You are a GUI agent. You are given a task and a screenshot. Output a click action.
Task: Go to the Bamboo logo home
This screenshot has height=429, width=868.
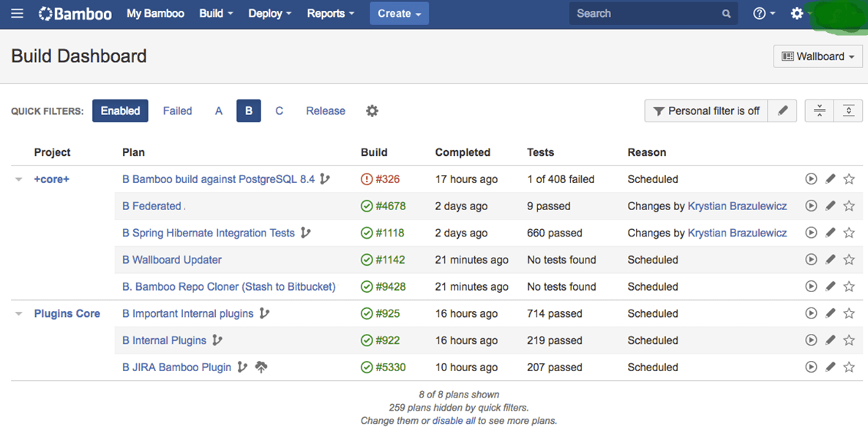click(76, 13)
